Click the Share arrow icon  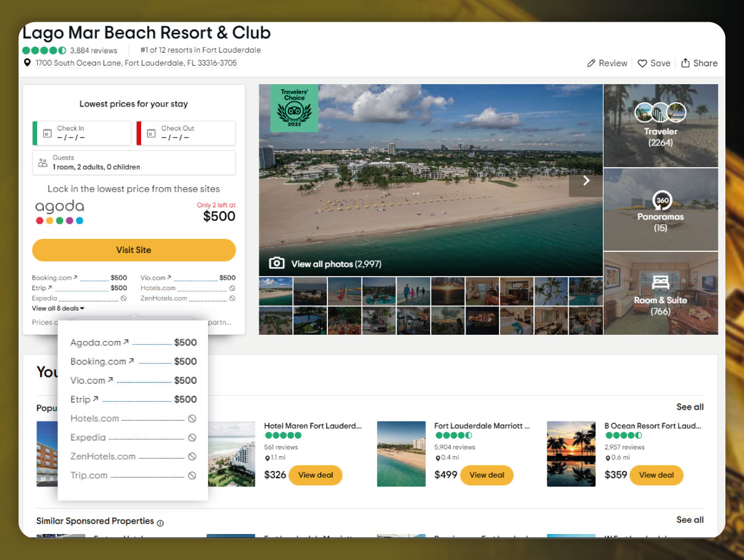685,63
